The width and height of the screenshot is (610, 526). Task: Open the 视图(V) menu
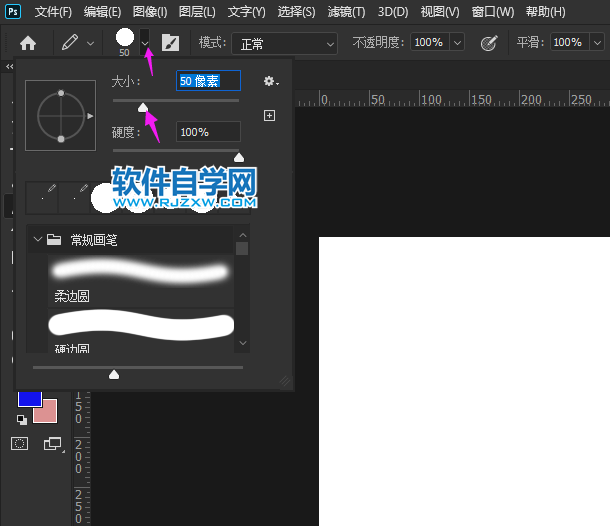pyautogui.click(x=440, y=12)
